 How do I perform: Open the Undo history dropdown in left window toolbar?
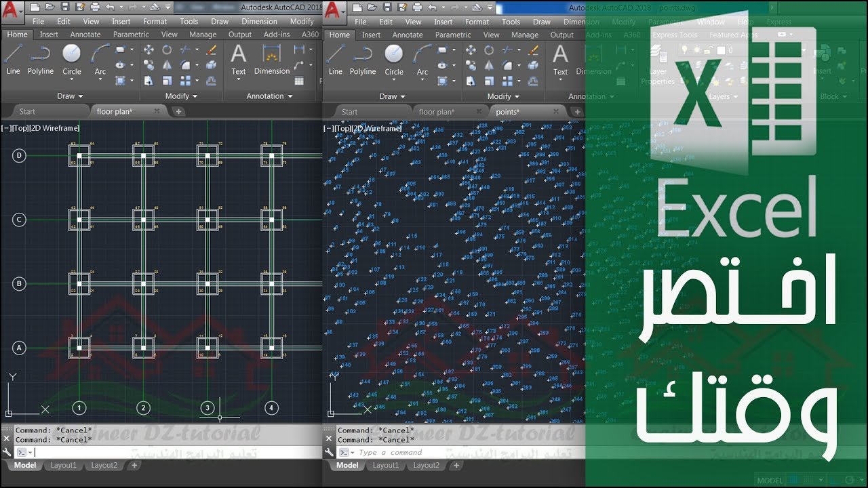(120, 7)
